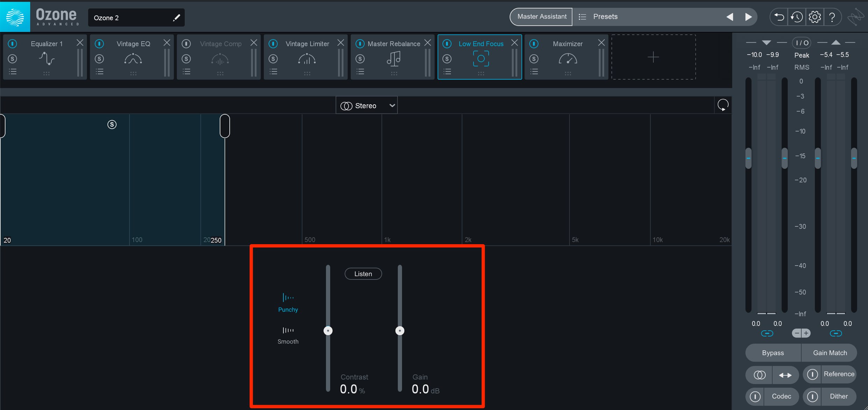Select the Vintage EQ module icon

click(x=133, y=59)
